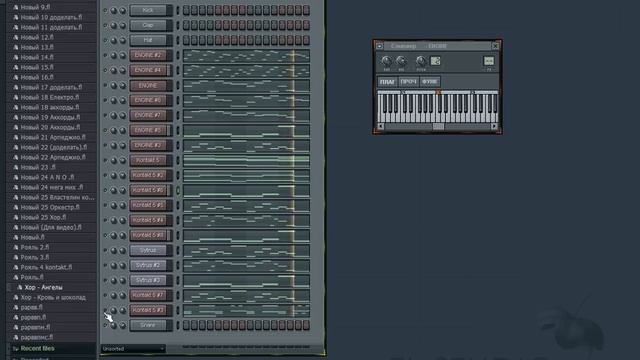The height and width of the screenshot is (360, 640).
Task: Select the 'Новый (Для видео).fl' file
Action: coord(51,227)
